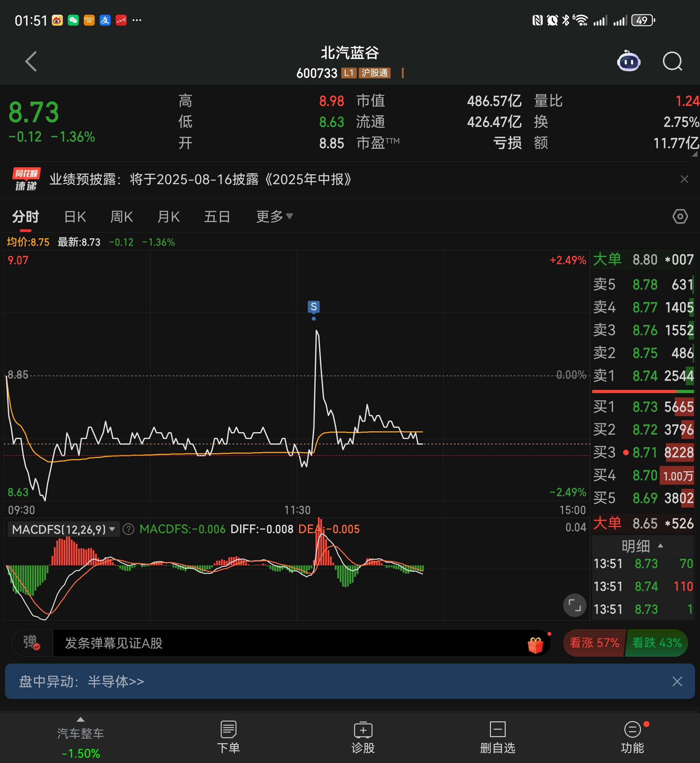This screenshot has width=700, height=763.
Task: Switch to 周K tab
Action: (x=121, y=217)
